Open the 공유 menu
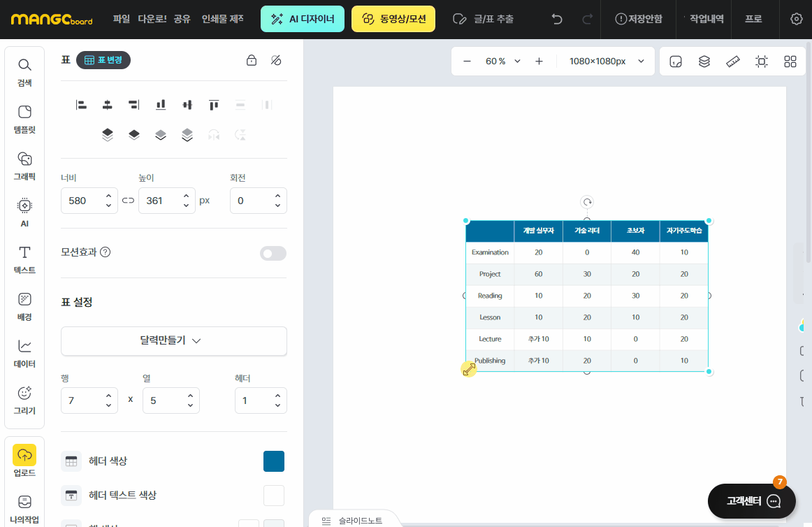This screenshot has height=527, width=812. click(x=182, y=19)
